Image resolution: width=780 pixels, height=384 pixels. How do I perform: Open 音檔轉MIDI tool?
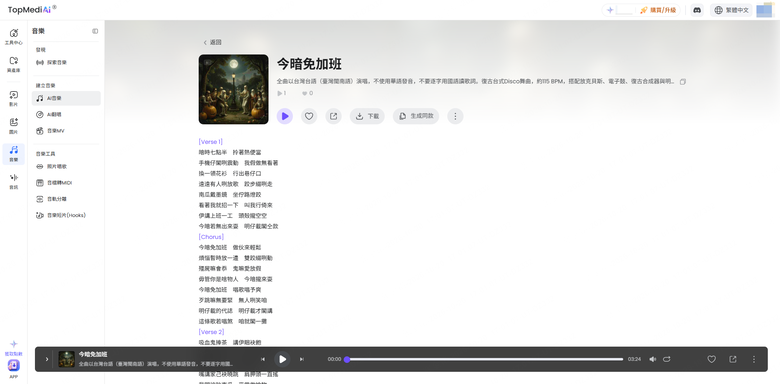point(66,183)
